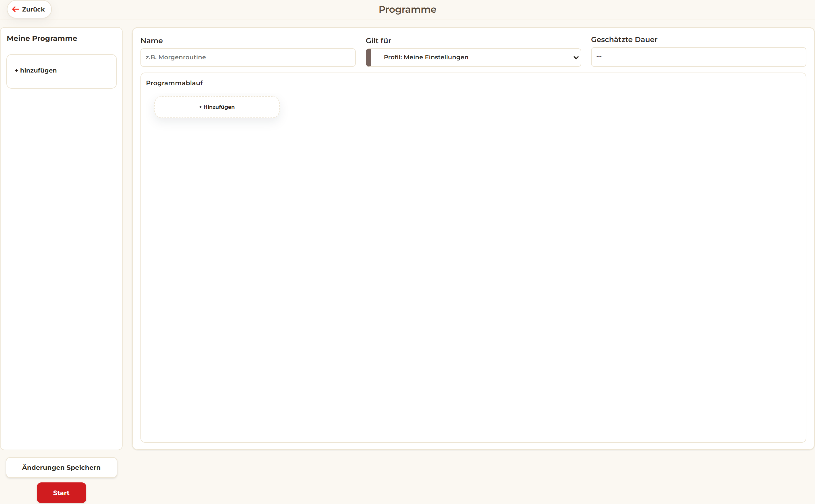Click the Geschätzte Dauer field

point(698,57)
